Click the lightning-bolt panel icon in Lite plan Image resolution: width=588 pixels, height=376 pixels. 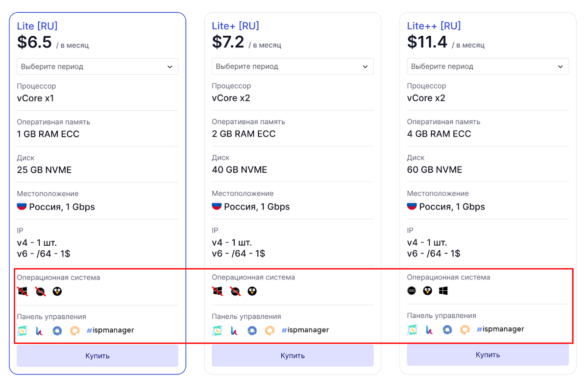coord(22,330)
